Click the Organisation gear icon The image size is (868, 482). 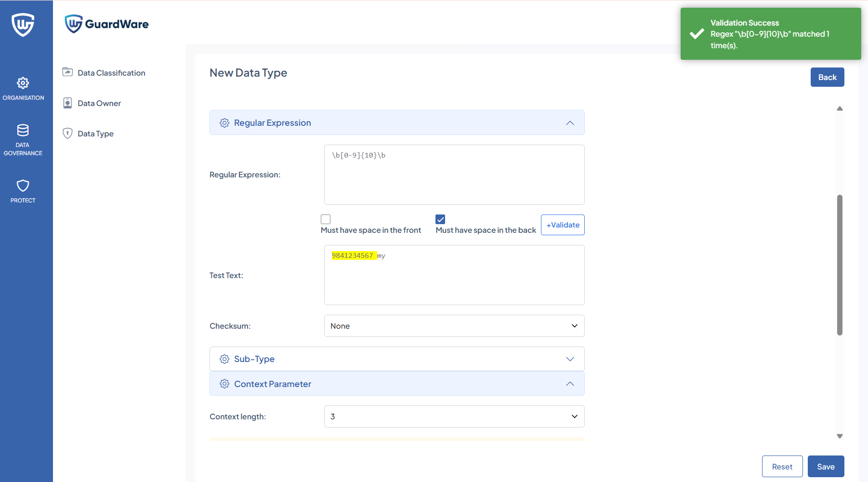[23, 83]
